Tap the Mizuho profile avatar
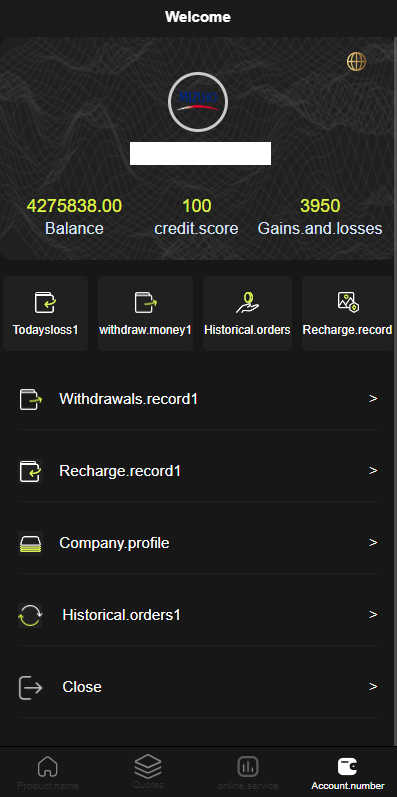The image size is (397, 797). click(198, 102)
